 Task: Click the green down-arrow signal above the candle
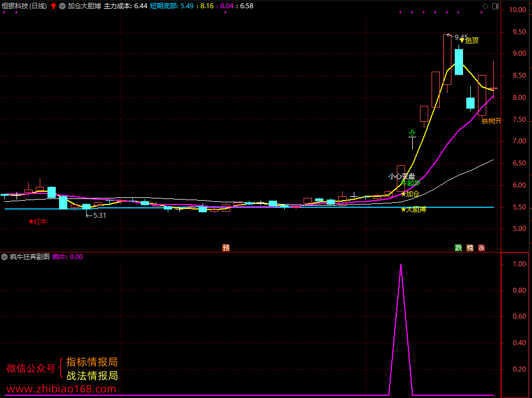tap(412, 132)
